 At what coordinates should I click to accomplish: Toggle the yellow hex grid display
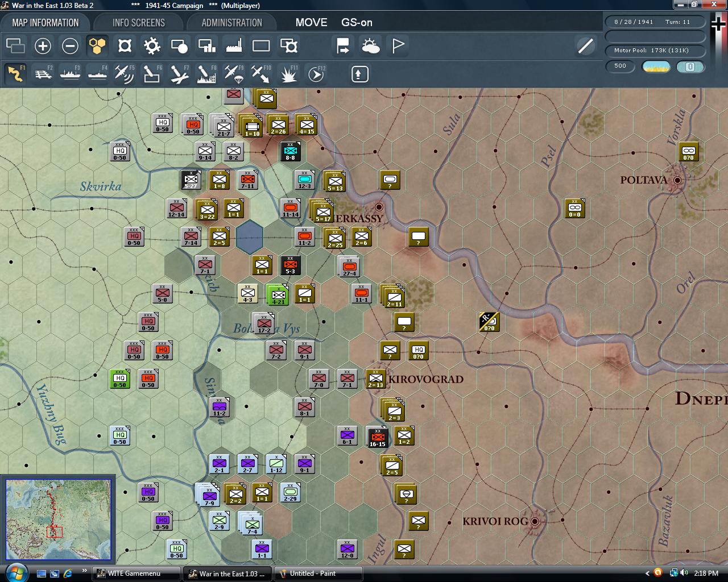pos(97,45)
